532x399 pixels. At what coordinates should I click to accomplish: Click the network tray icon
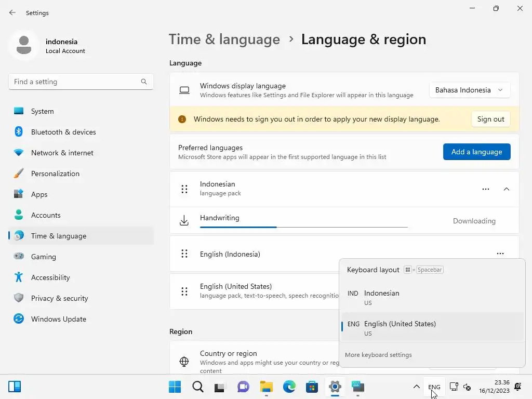454,387
